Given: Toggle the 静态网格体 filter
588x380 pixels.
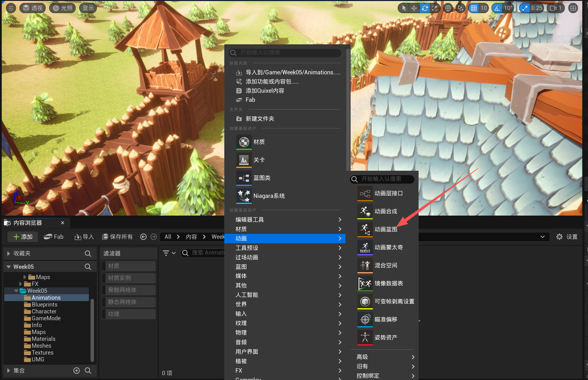Looking at the screenshot, I should 129,302.
